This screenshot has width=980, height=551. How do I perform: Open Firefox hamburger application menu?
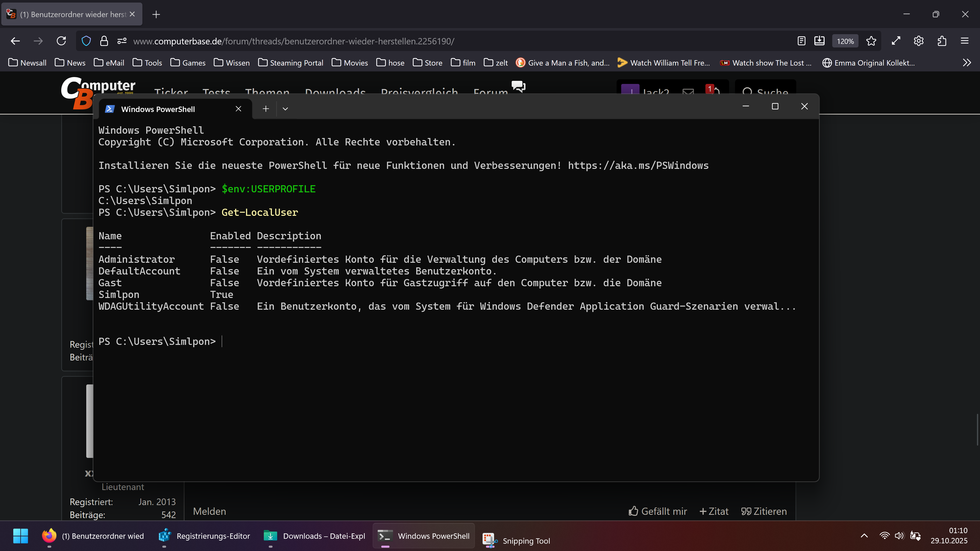pos(964,41)
